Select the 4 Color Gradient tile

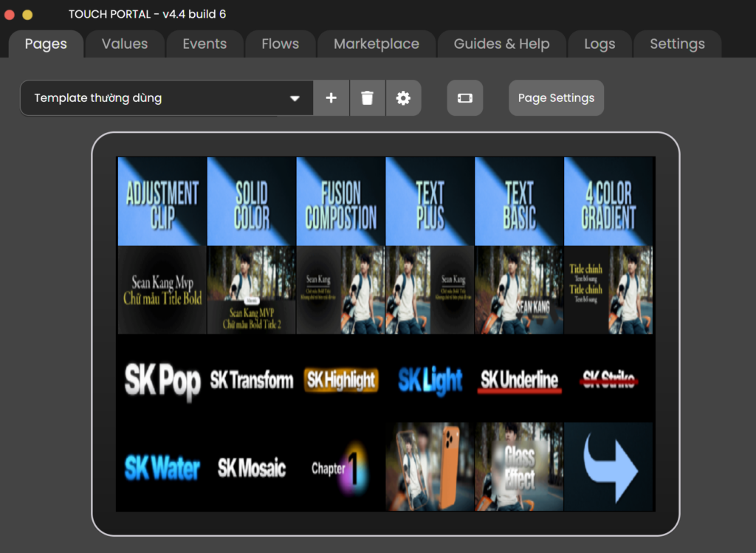[x=608, y=201]
